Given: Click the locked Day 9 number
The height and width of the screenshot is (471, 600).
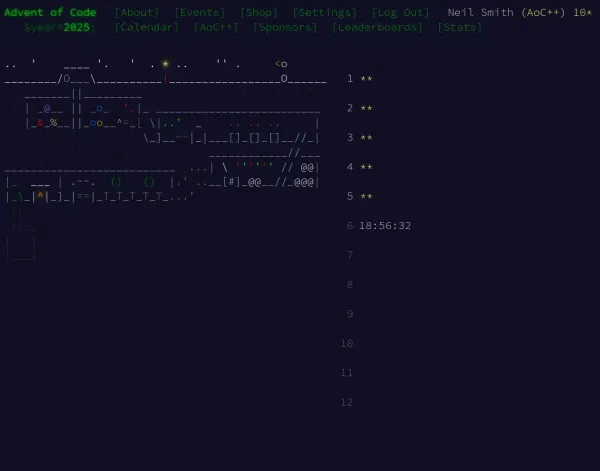Looking at the screenshot, I should [x=350, y=314].
